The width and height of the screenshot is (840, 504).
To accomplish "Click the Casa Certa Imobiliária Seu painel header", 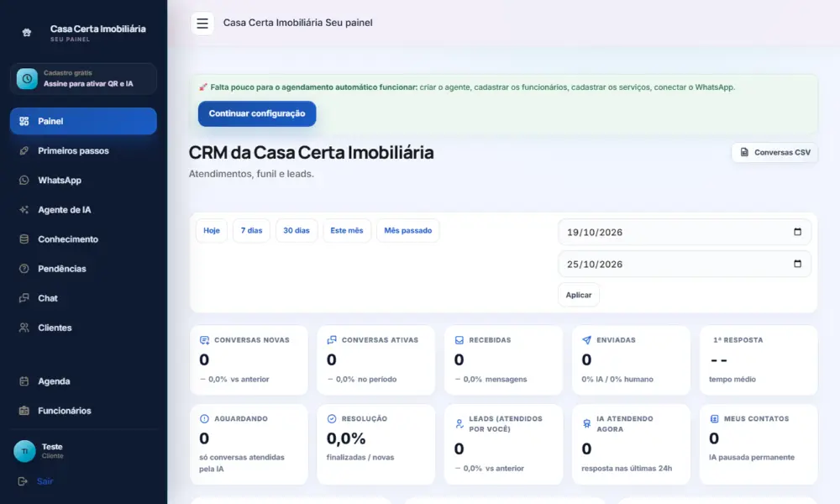I will pyautogui.click(x=298, y=23).
